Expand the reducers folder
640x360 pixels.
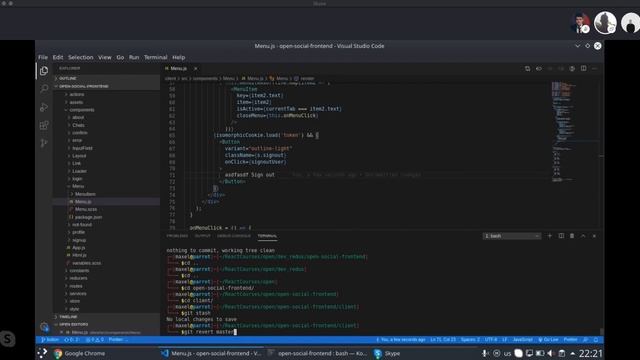point(78,278)
